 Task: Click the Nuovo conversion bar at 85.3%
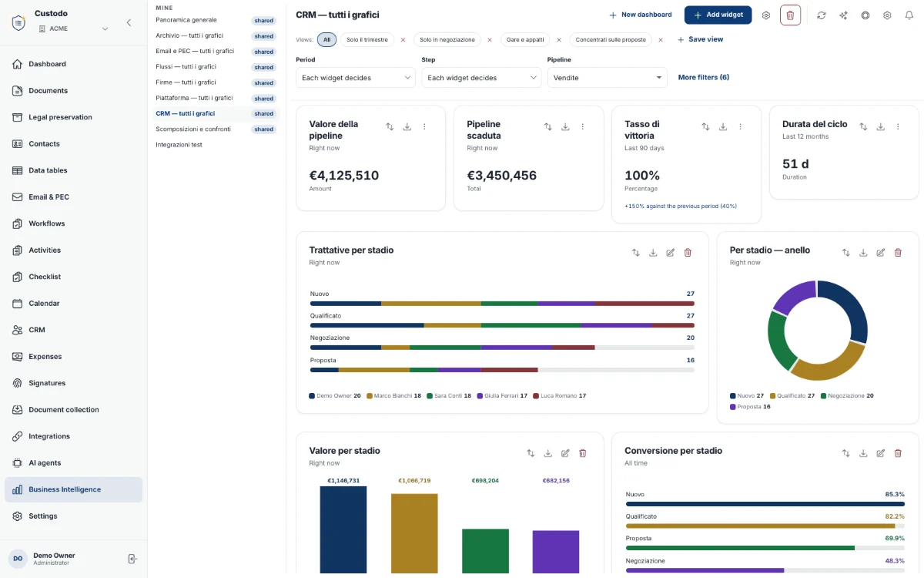[x=765, y=504]
